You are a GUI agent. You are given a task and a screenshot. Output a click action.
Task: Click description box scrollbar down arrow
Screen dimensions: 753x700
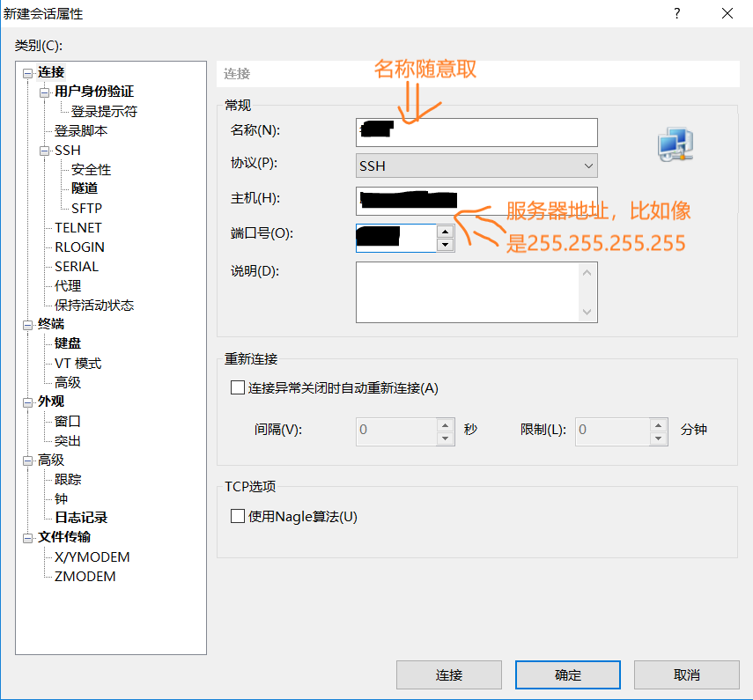pyautogui.click(x=587, y=312)
